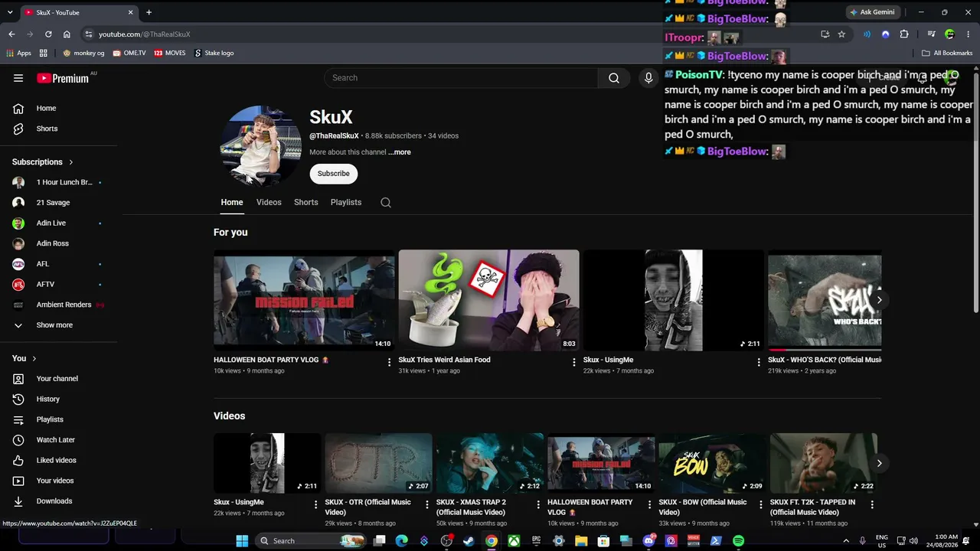The height and width of the screenshot is (551, 980).
Task: Open the YouTube guide hamburger menu
Action: click(18, 78)
